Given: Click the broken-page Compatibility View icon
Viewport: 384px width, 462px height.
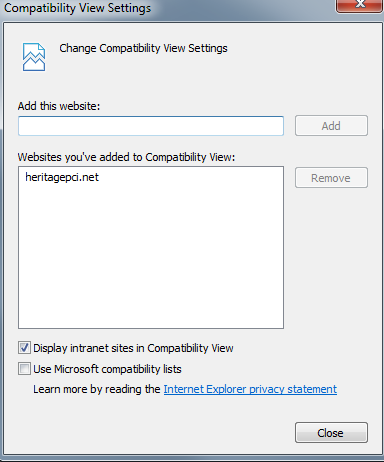Looking at the screenshot, I should [x=34, y=57].
